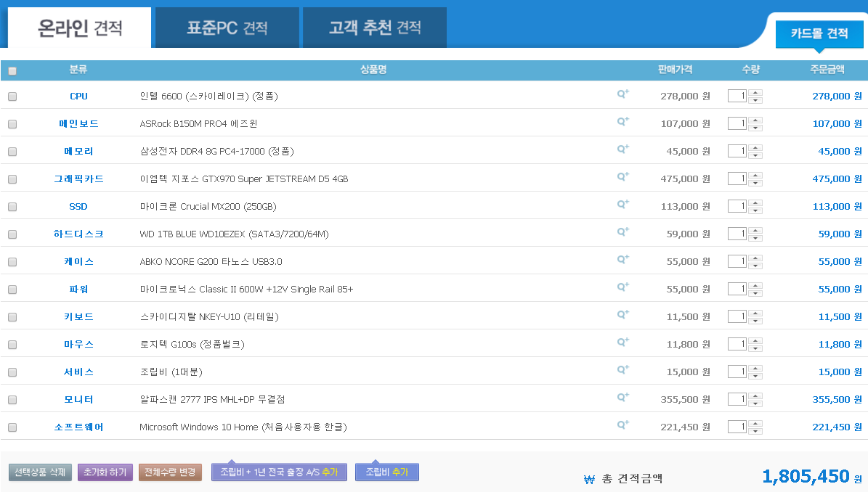Open magnifier icon for WD 1TB hard disk

[x=622, y=232]
